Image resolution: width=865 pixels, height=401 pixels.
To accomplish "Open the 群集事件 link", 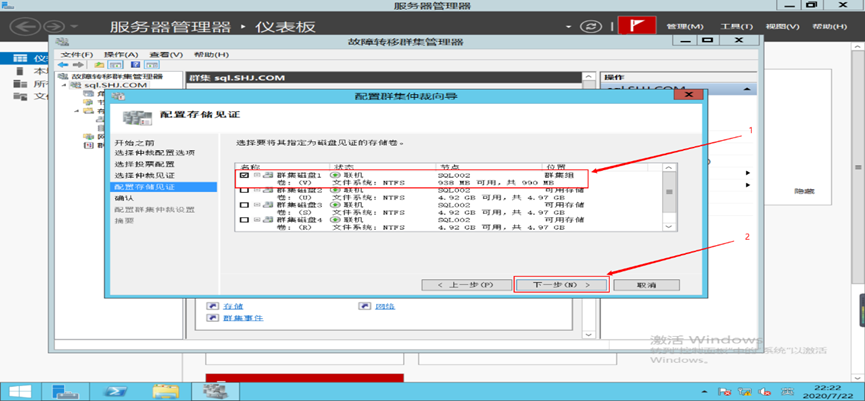I will point(243,318).
